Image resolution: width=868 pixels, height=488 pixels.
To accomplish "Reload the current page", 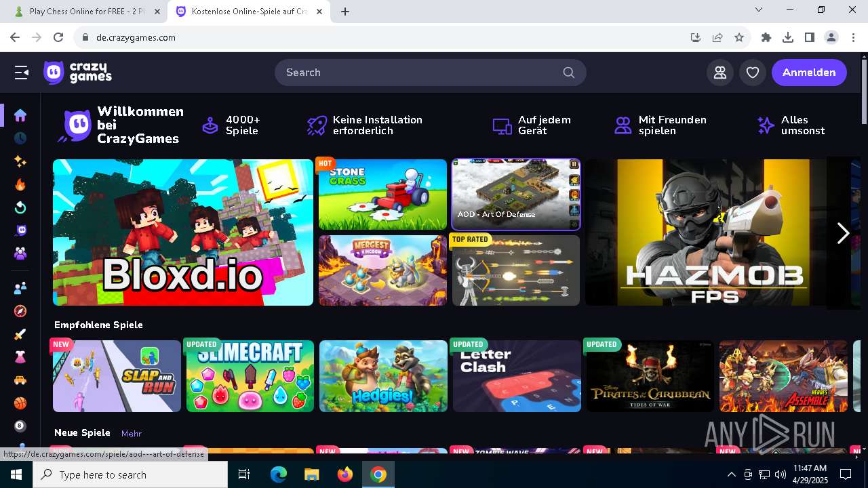I will (x=58, y=37).
